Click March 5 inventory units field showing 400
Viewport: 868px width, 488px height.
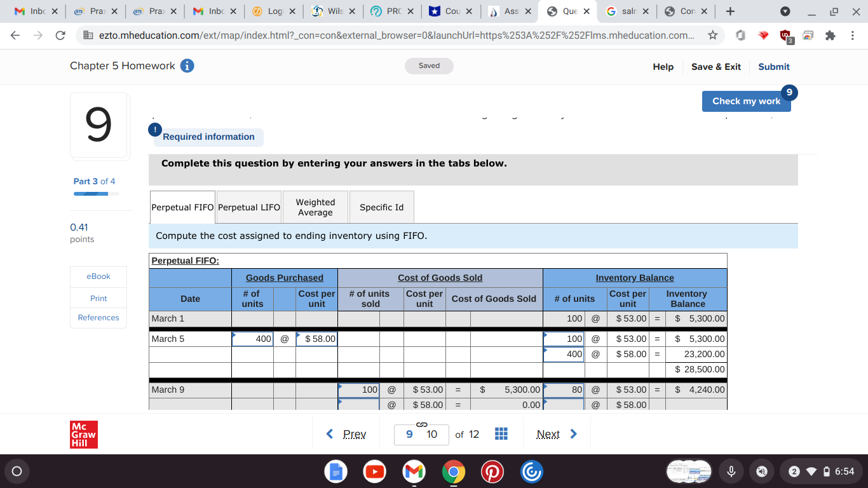(564, 355)
